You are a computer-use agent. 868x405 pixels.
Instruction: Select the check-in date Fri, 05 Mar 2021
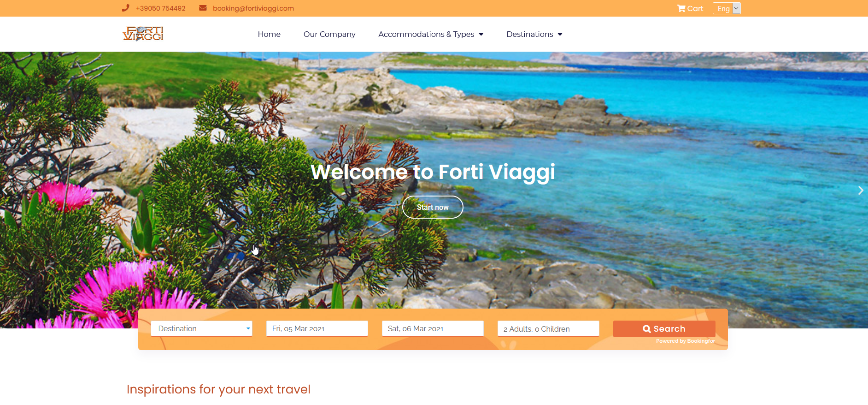(317, 328)
